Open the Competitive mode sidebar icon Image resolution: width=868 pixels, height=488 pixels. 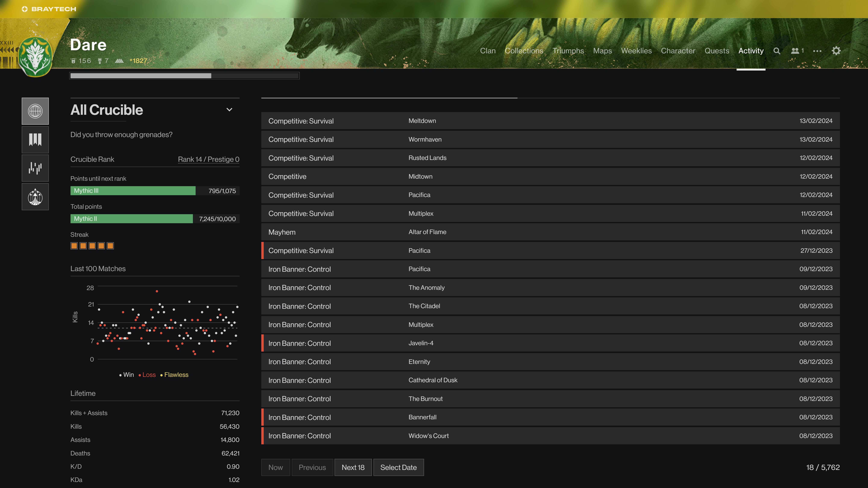(35, 168)
